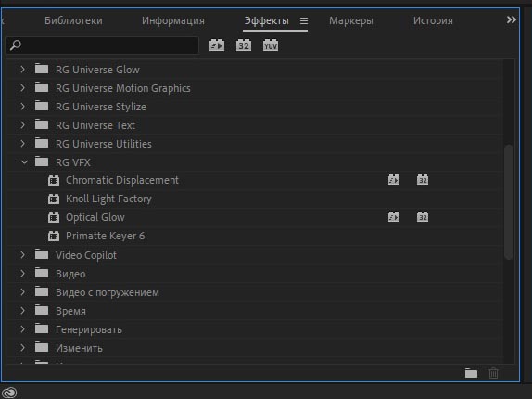
Task: Click RG Universe Motion Graphics folder icon
Action: tap(42, 87)
